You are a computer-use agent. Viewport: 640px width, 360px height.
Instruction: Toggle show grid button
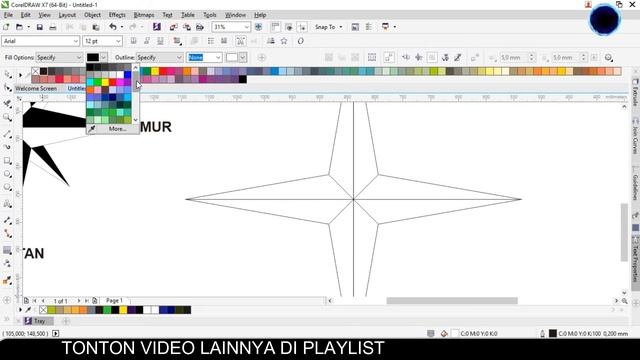pyautogui.click(x=289, y=27)
